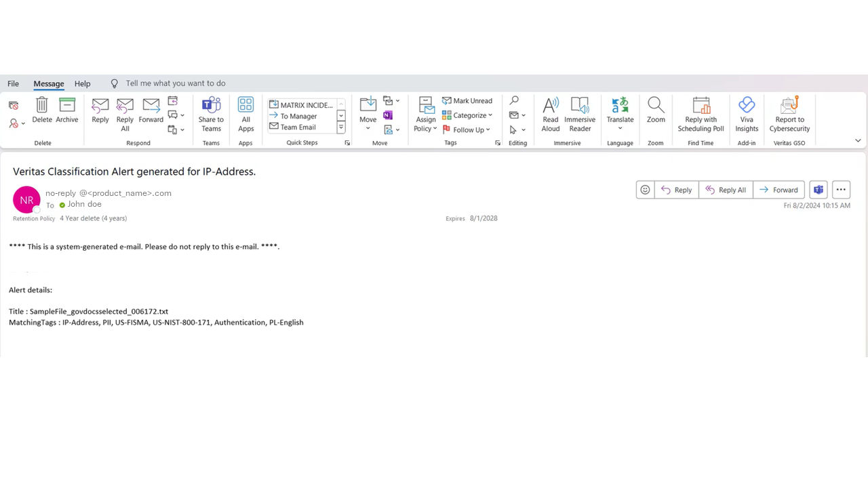Select the To Manager quick step
Viewport: 868px width, 488px height.
coord(293,116)
